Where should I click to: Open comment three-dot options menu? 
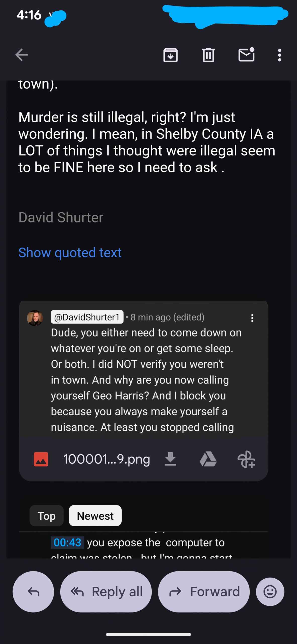252,318
